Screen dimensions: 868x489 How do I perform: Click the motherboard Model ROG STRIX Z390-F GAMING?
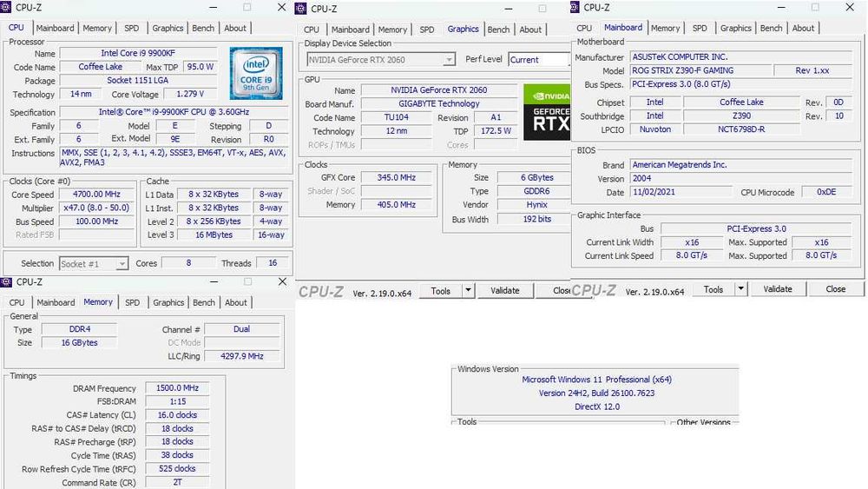point(700,70)
